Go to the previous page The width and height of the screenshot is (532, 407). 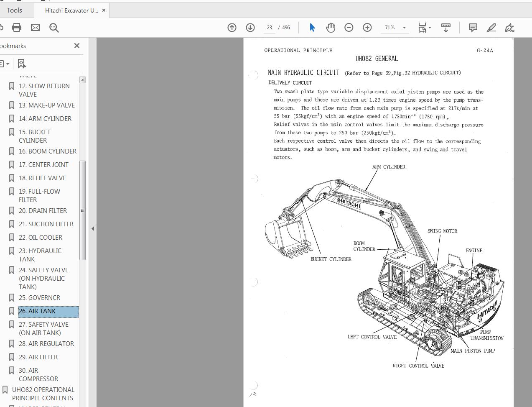point(232,27)
